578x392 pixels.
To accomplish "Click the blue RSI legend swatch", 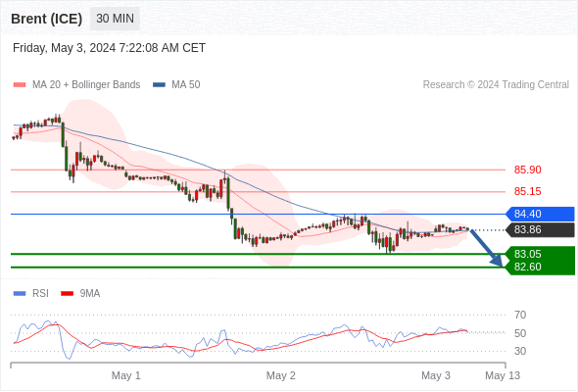I will tap(20, 294).
